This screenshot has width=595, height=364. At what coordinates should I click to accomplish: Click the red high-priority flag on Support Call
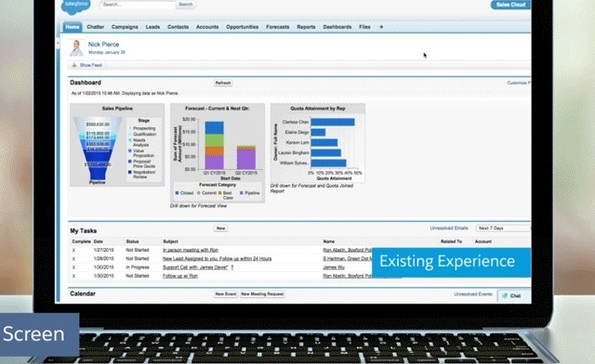point(232,267)
